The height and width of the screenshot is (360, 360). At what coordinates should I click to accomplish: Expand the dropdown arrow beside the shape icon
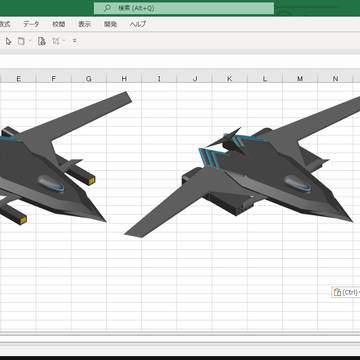point(30,41)
